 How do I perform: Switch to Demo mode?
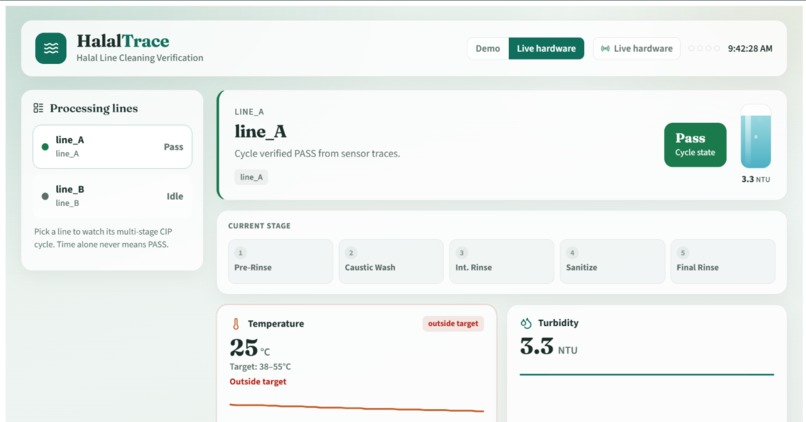(488, 48)
